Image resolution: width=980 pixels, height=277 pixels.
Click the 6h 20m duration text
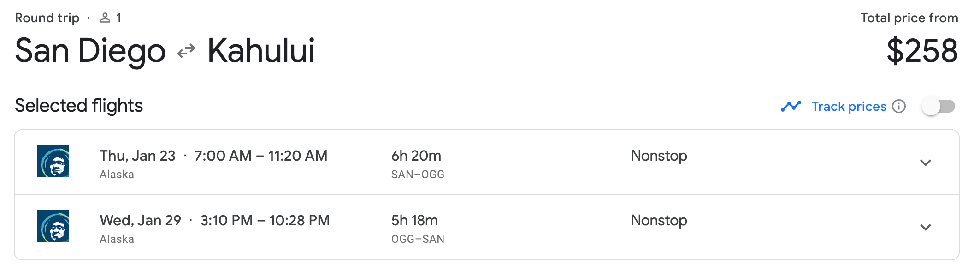click(414, 156)
